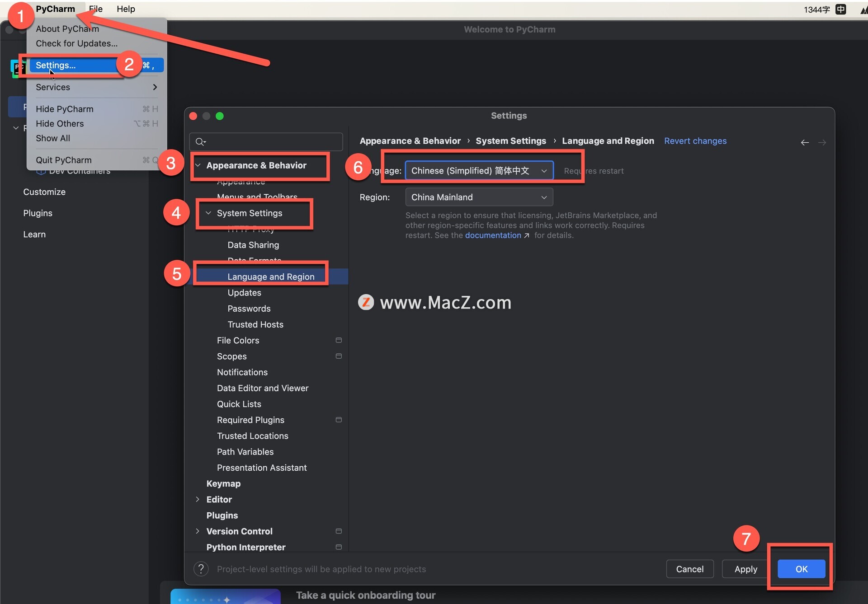
Task: Select Keymap in settings tree
Action: [x=223, y=483]
